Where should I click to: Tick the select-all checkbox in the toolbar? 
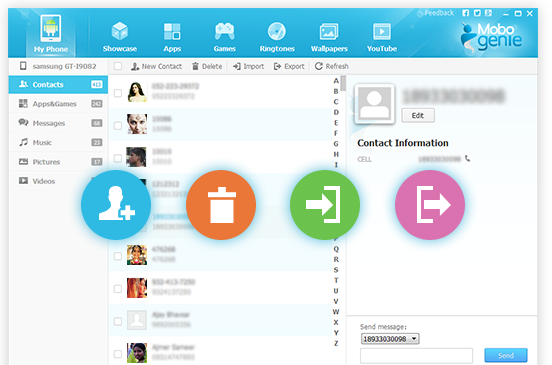(118, 66)
